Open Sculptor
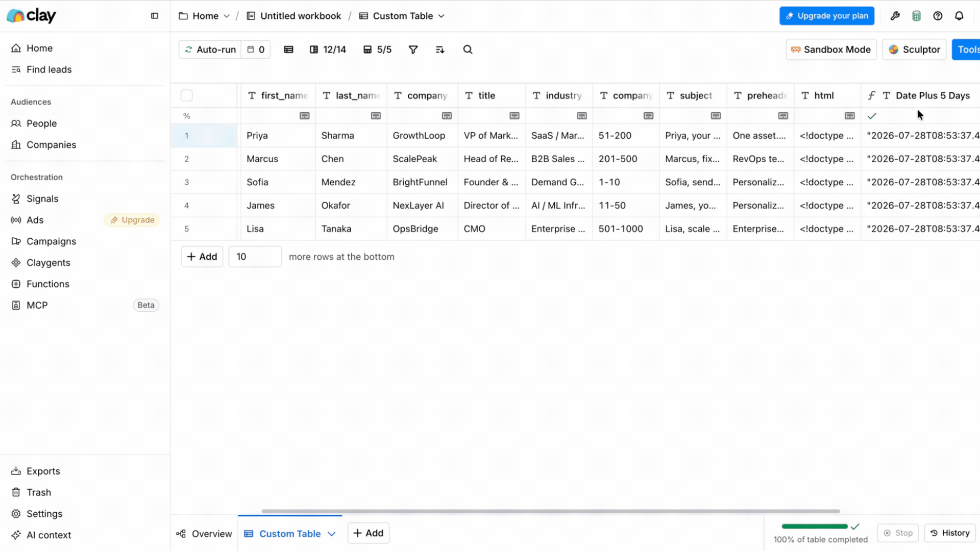Screen dimensions: 980x551 tap(914, 49)
